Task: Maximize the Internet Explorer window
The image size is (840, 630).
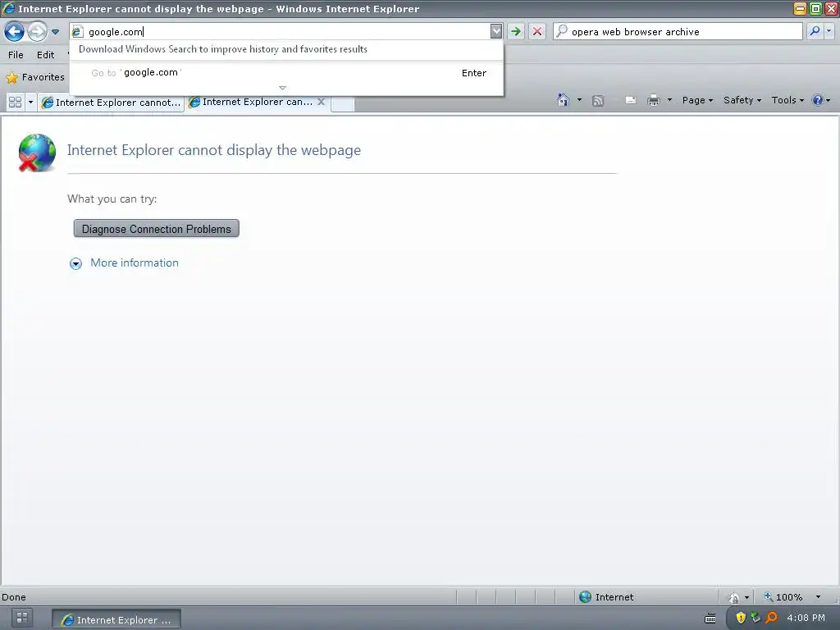Action: pyautogui.click(x=815, y=8)
